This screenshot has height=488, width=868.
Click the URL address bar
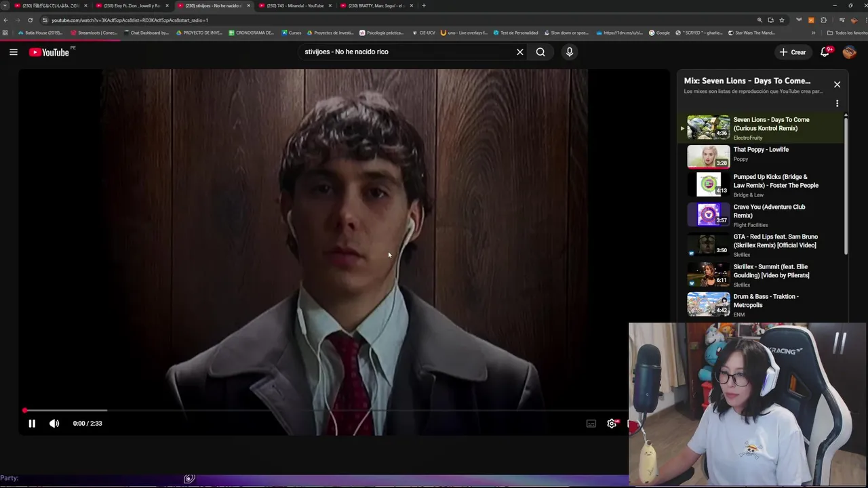click(400, 20)
